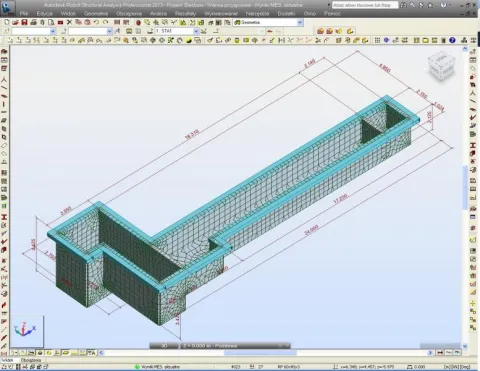Click the grid dots icon in the toolbar
The width and height of the screenshot is (480, 371).
click(377, 40)
